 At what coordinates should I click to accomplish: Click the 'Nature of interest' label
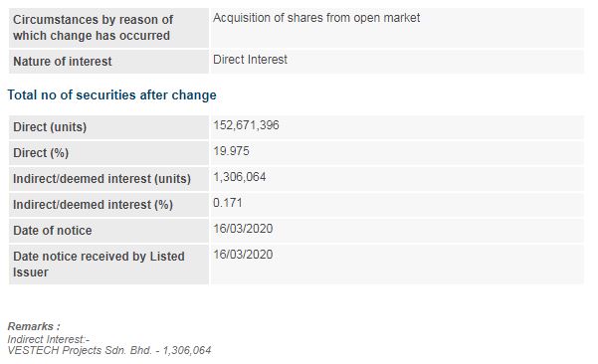(62, 62)
